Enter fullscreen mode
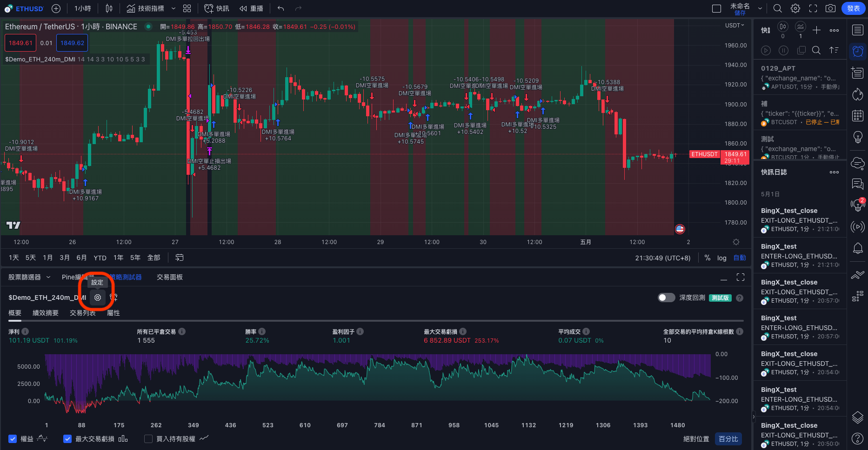868x450 pixels. tap(813, 8)
